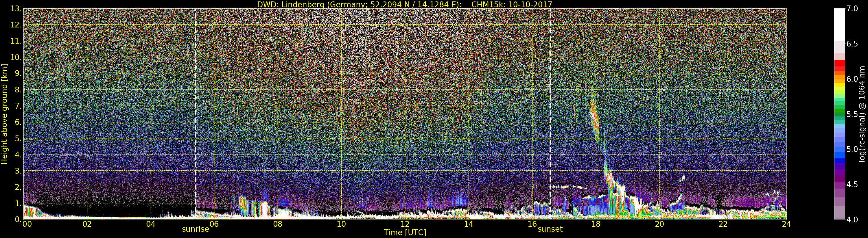868x238 pixels.
Task: Select the '18' time axis tick label
Action: pos(596,224)
